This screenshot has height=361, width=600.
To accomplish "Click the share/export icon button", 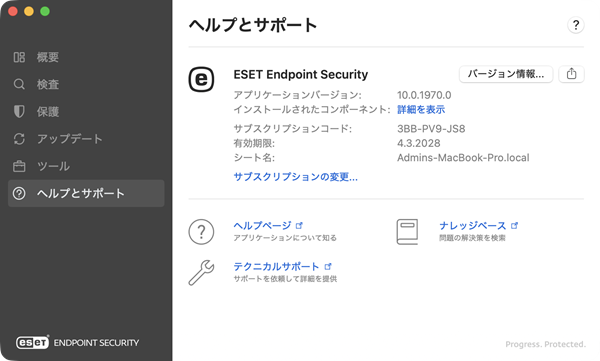I will click(571, 74).
